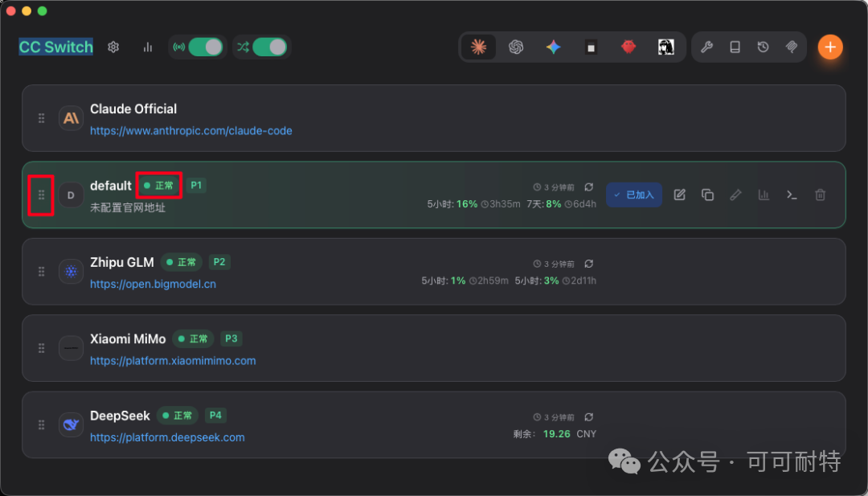Select the OpenAI Codex app tab icon
Screen dimensions: 868x496
(516, 47)
